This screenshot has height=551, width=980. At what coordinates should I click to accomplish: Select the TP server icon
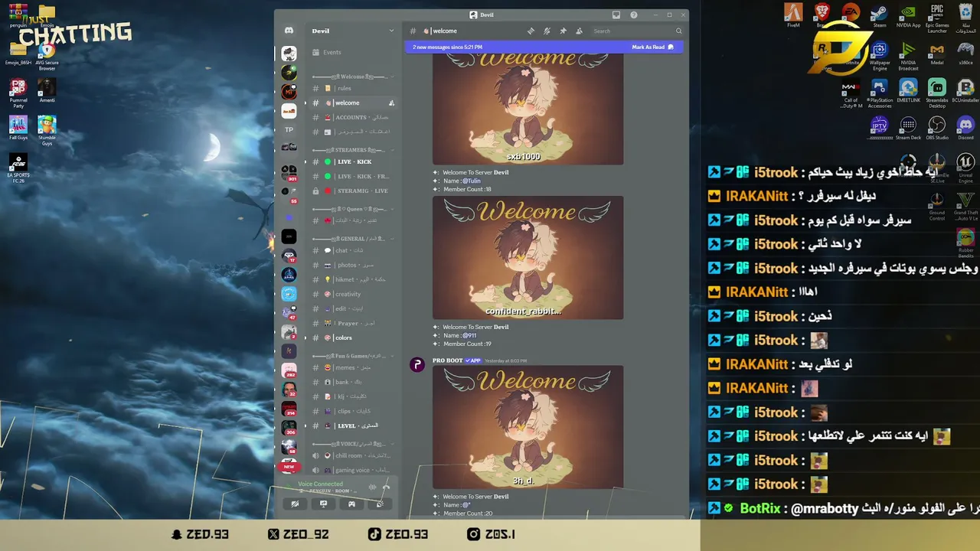[289, 129]
